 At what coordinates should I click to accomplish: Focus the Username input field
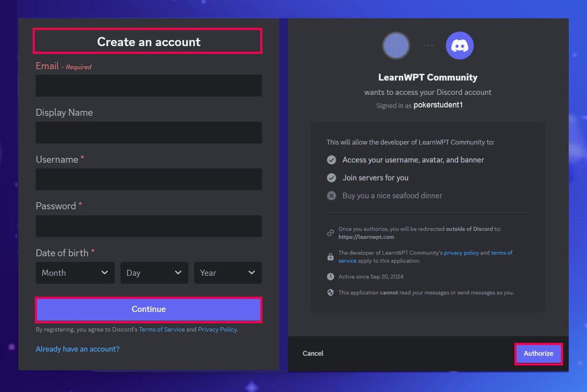pyautogui.click(x=149, y=179)
